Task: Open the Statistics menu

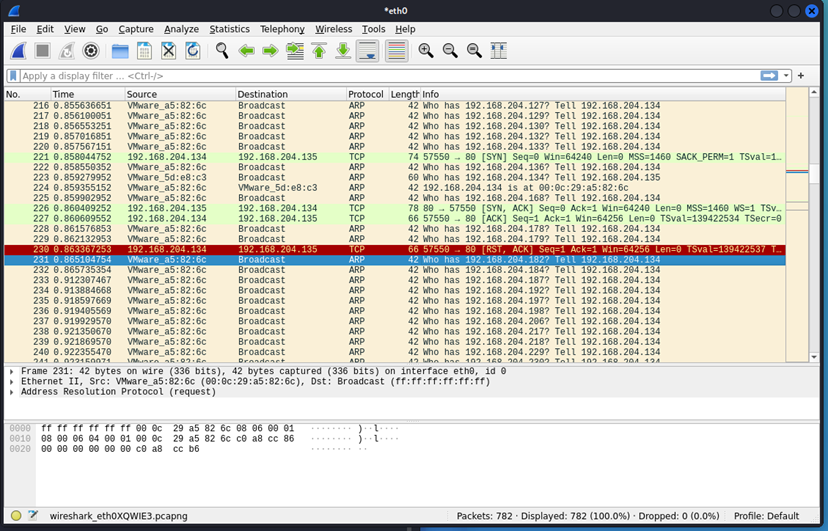Action: (x=229, y=30)
